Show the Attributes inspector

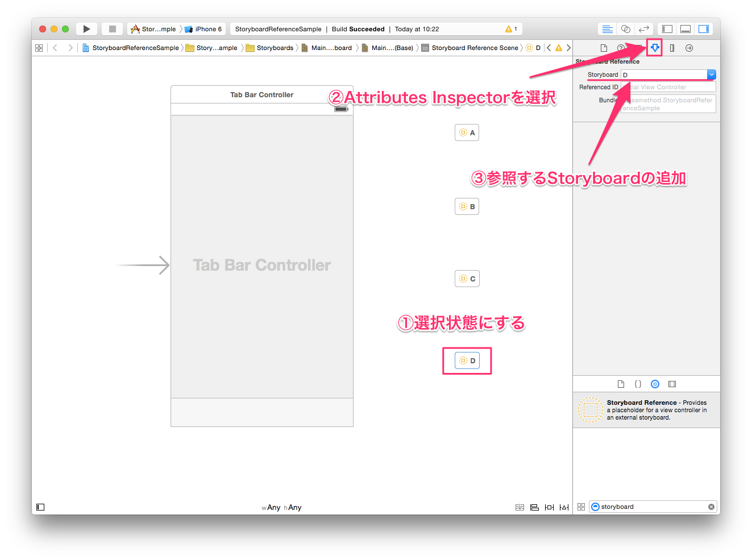(655, 48)
